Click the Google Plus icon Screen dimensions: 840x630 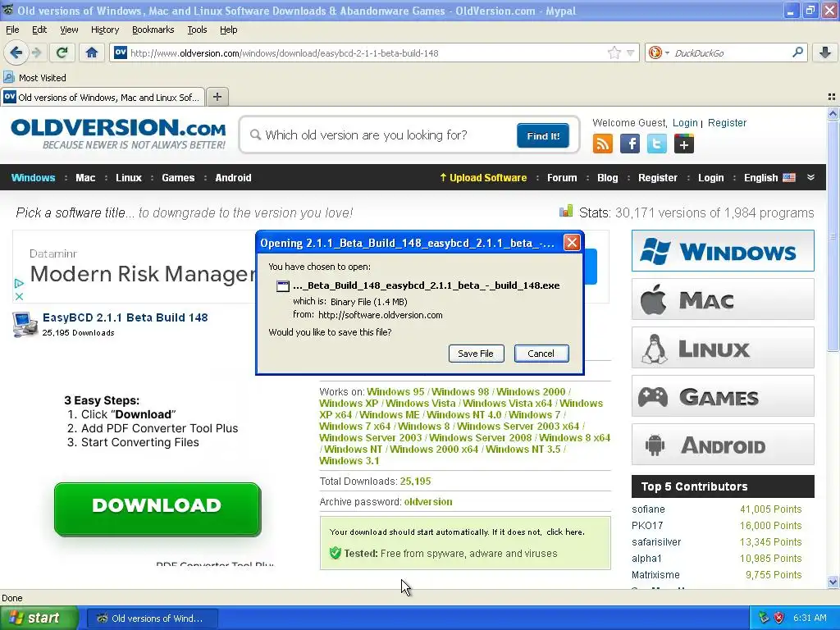[683, 144]
